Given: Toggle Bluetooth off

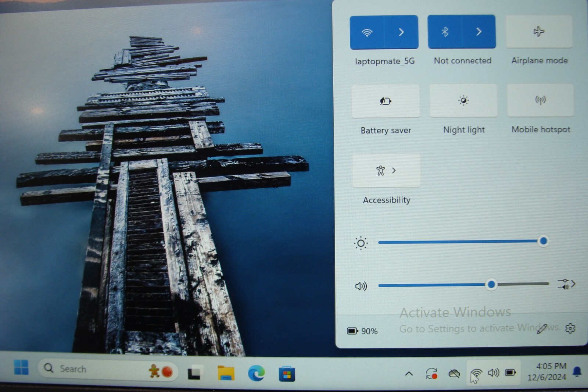Looking at the screenshot, I should [x=445, y=32].
